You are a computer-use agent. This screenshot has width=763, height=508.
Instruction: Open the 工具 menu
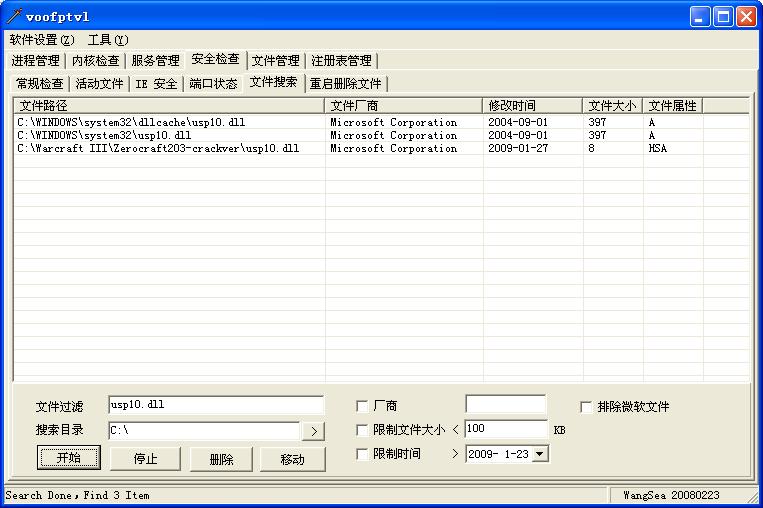tap(108, 40)
